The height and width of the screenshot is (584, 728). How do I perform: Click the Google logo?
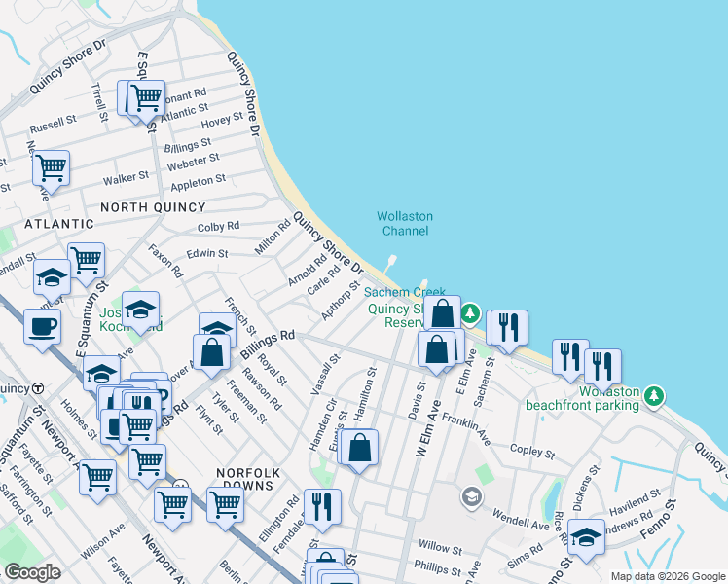(x=32, y=572)
